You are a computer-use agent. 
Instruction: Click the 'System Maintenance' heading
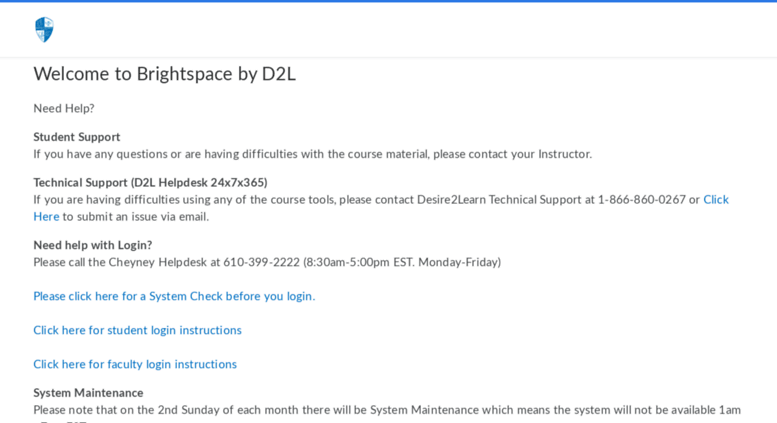click(88, 393)
